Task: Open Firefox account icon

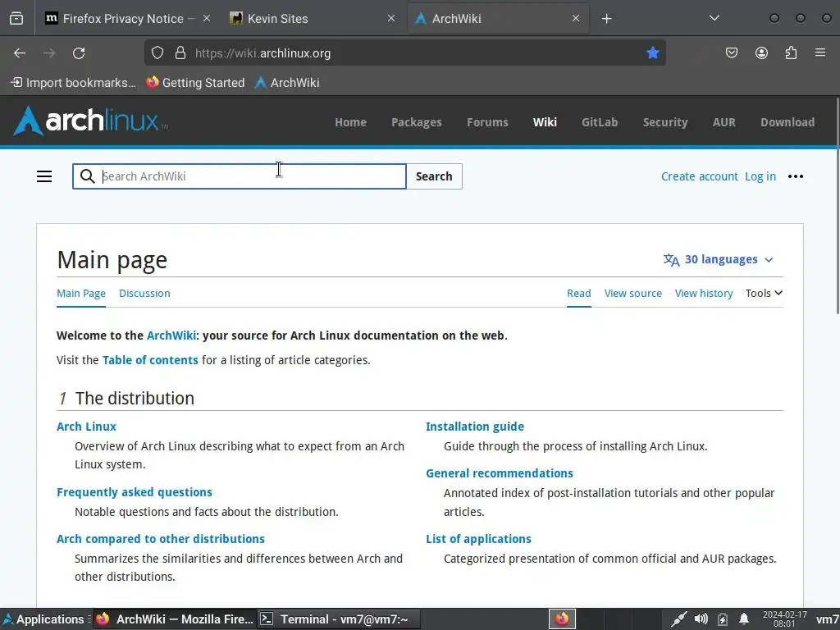Action: click(761, 53)
